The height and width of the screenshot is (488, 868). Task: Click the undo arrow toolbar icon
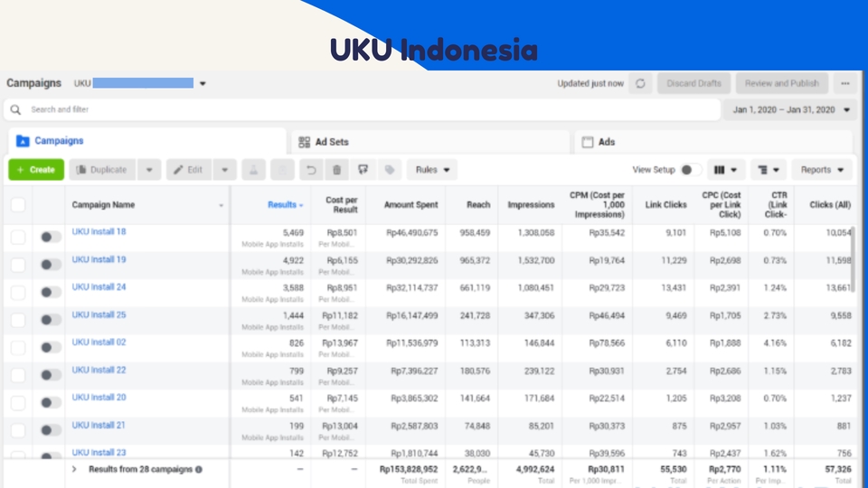[x=311, y=170]
